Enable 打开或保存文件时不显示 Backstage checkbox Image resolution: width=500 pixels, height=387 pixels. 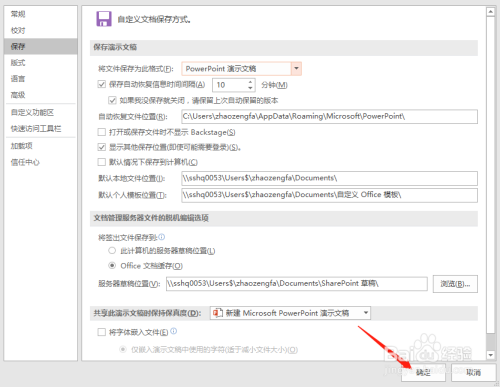[x=102, y=132]
